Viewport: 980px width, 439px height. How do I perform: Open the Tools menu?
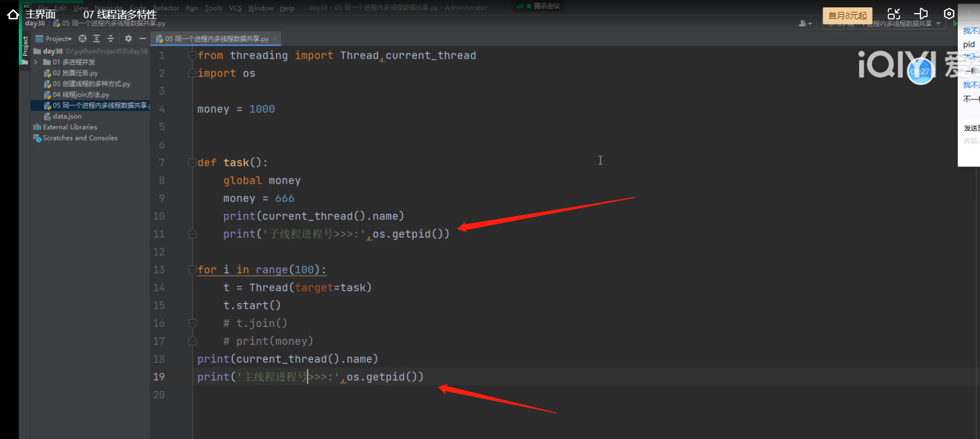[x=213, y=8]
